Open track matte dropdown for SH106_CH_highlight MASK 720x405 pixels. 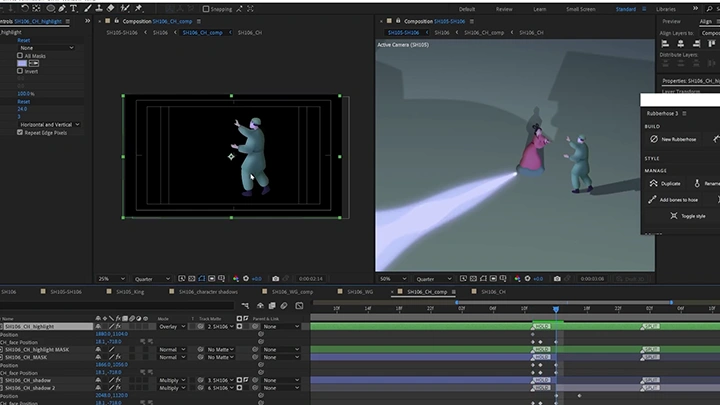coord(220,349)
